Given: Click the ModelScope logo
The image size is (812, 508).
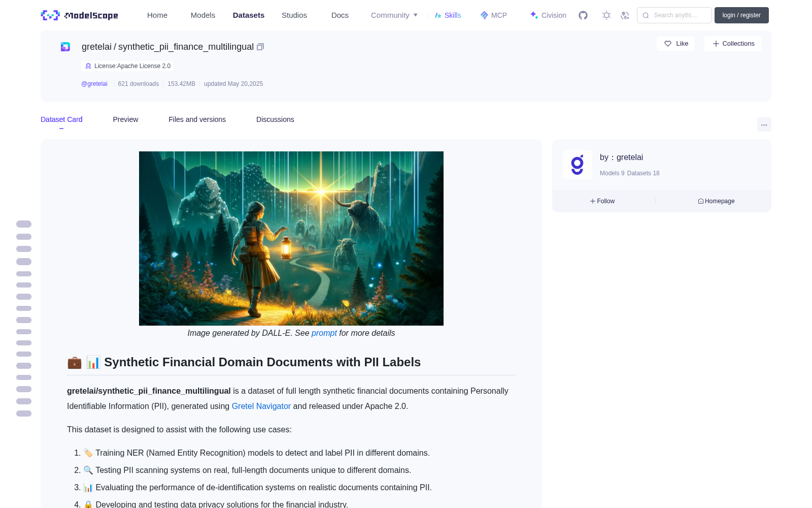Looking at the screenshot, I should coord(79,15).
